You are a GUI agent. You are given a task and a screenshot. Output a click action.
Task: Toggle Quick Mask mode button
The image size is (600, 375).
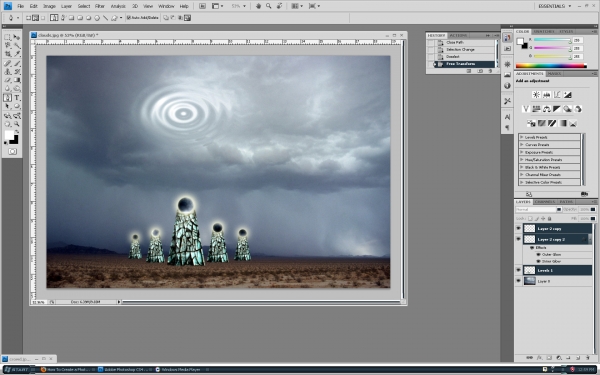(12, 152)
